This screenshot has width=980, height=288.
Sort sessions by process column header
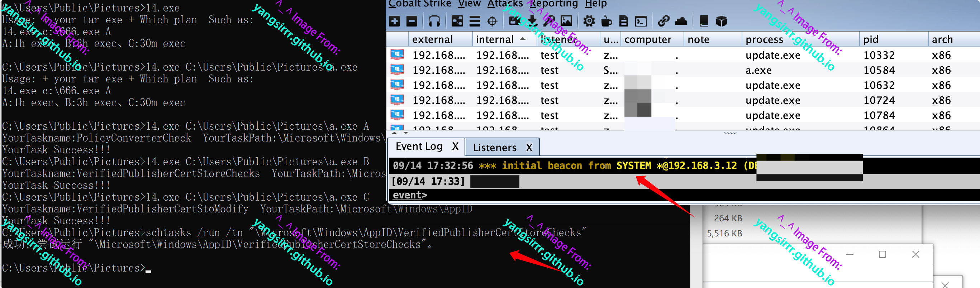800,39
